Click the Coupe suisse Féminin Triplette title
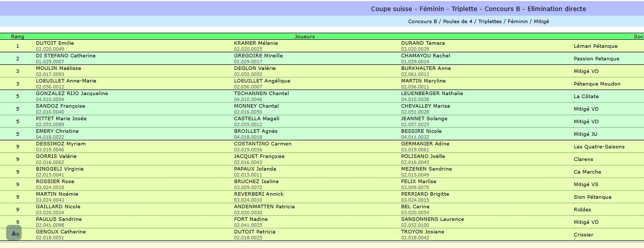This screenshot has height=248, width=644. coord(478,9)
